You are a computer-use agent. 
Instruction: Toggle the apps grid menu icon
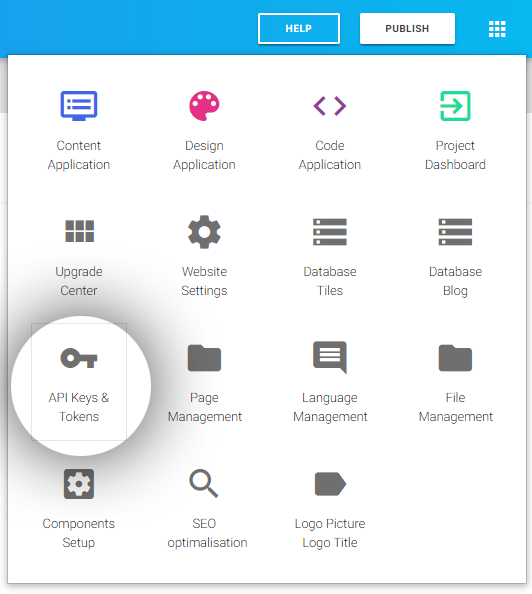click(x=497, y=29)
